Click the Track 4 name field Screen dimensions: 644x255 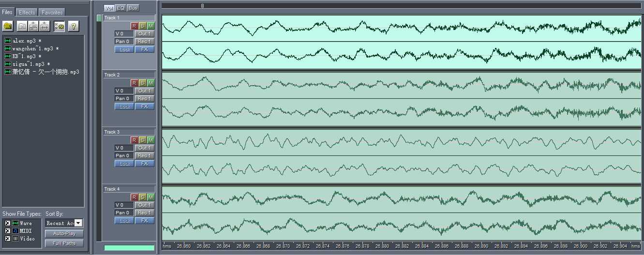pyautogui.click(x=129, y=189)
